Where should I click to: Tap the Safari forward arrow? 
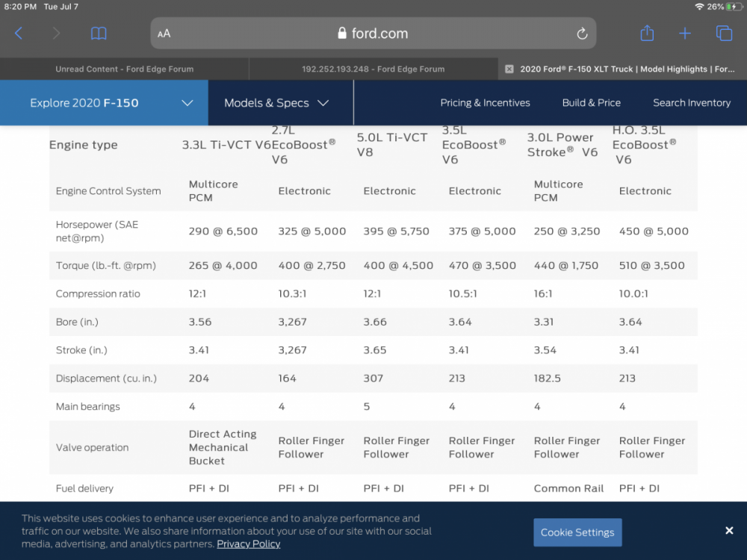click(56, 34)
